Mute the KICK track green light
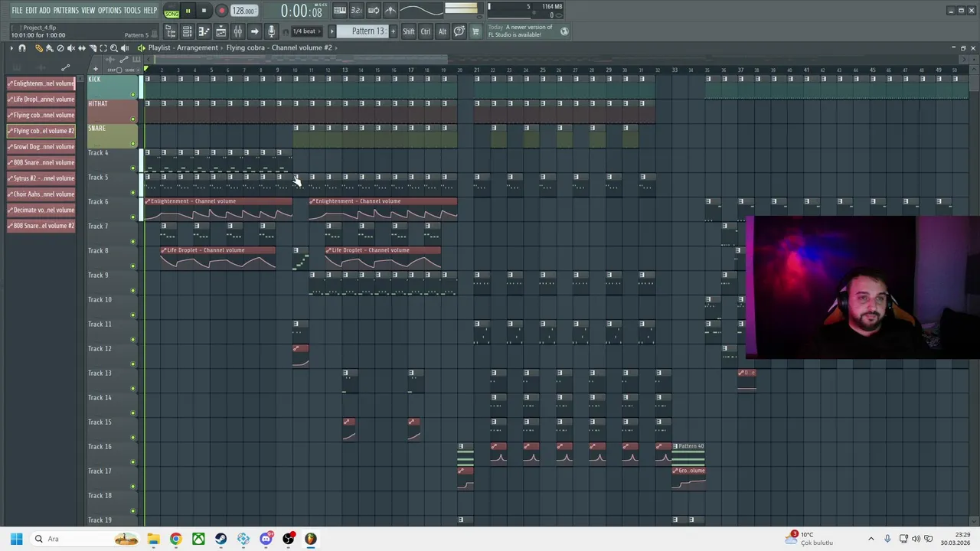 point(133,95)
